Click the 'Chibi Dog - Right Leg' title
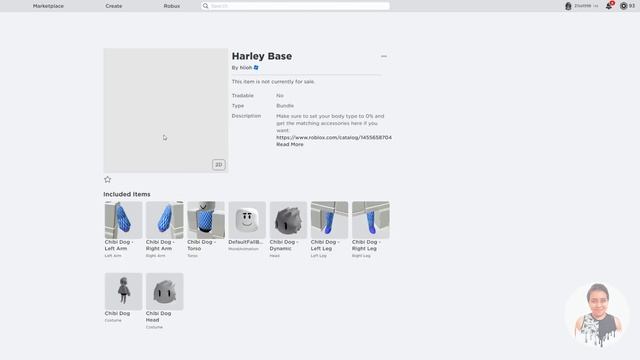 [366, 245]
